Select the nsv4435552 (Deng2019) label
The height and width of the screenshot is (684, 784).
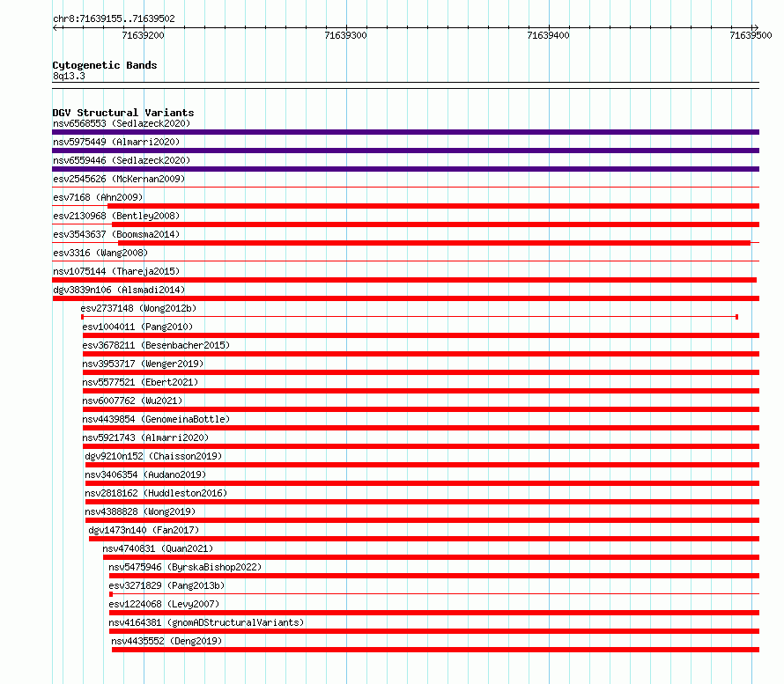coord(166,641)
